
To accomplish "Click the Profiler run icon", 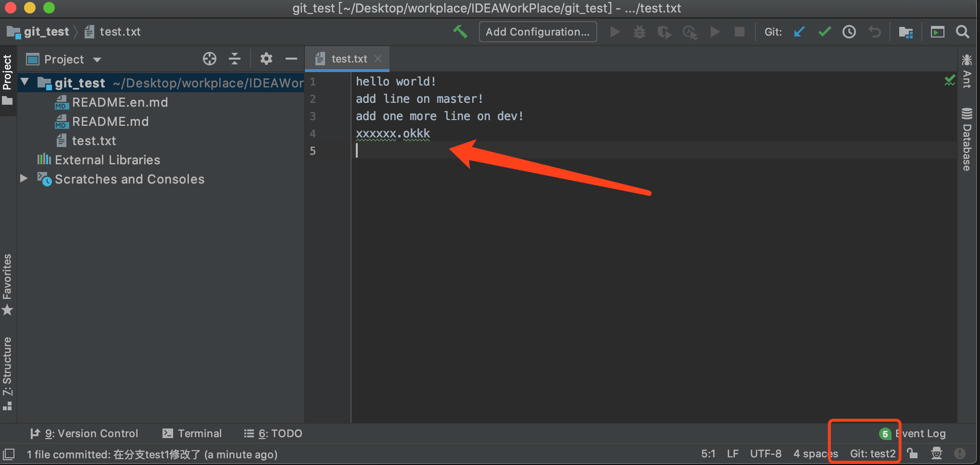I will [x=690, y=32].
